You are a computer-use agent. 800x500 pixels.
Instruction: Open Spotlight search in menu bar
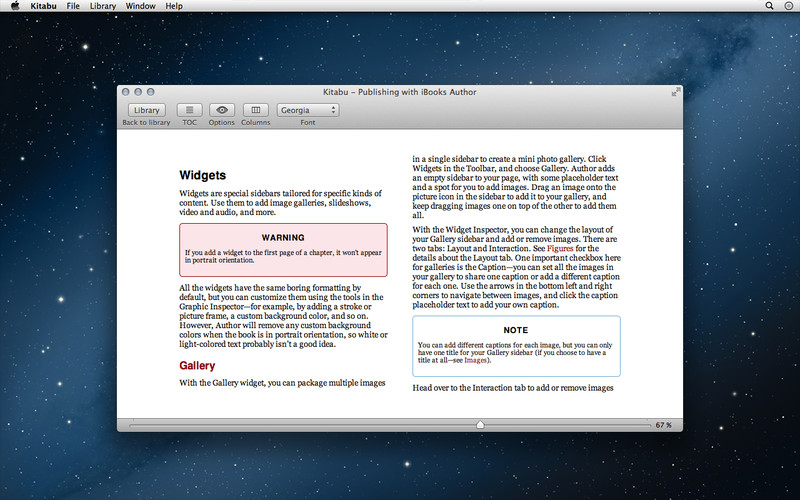click(769, 6)
